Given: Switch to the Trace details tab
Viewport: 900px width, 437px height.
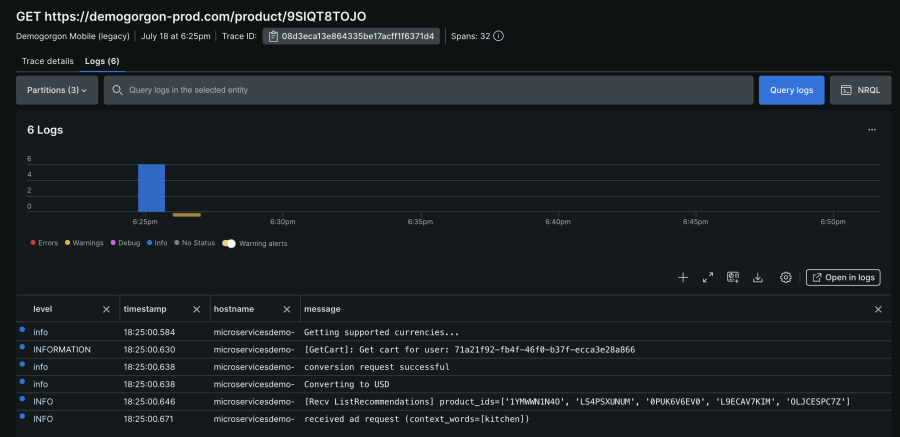Looking at the screenshot, I should (x=48, y=61).
